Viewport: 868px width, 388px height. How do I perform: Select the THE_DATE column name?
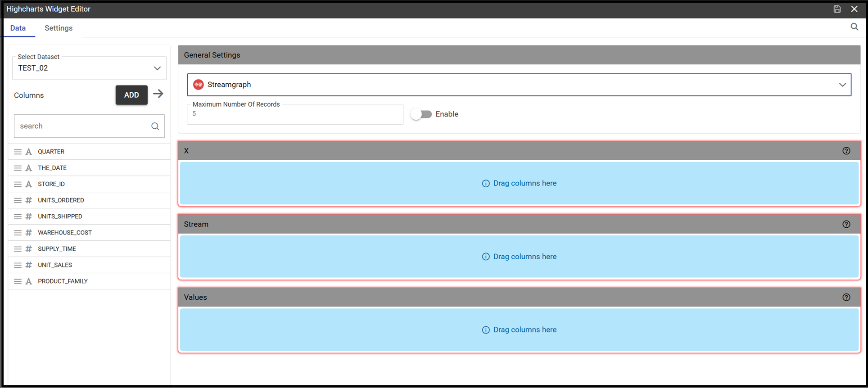point(52,168)
